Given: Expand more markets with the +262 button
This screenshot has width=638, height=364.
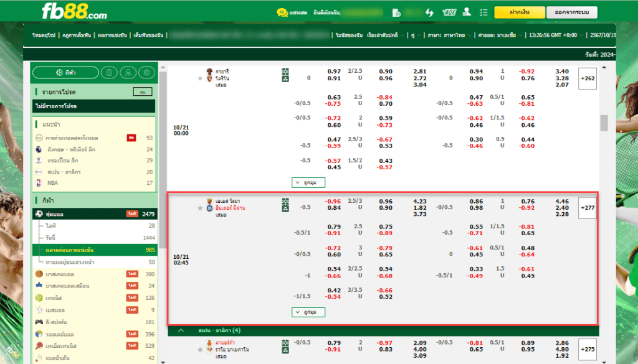Looking at the screenshot, I should pos(587,78).
